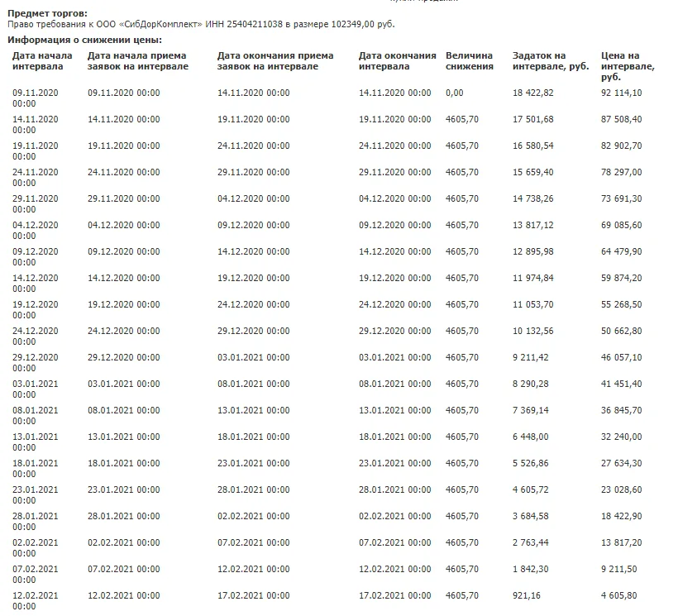The width and height of the screenshot is (678, 616).
Task: Click 'Дата окончания интервала' column header
Action: 398,61
